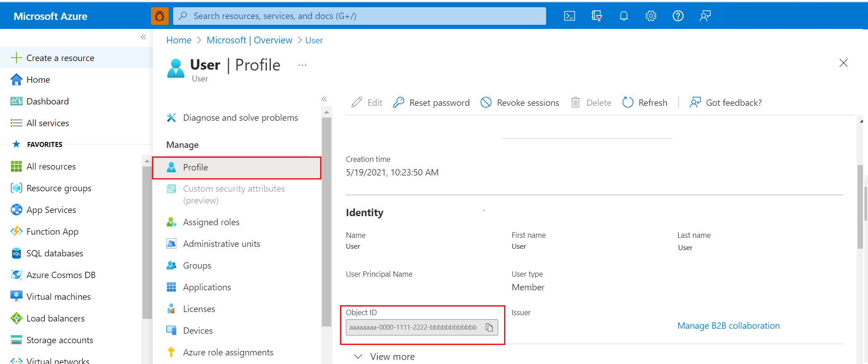Screen dimensions: 868x364
Task: Click Microsoft | Overview breadcrumb
Action: tap(250, 40)
